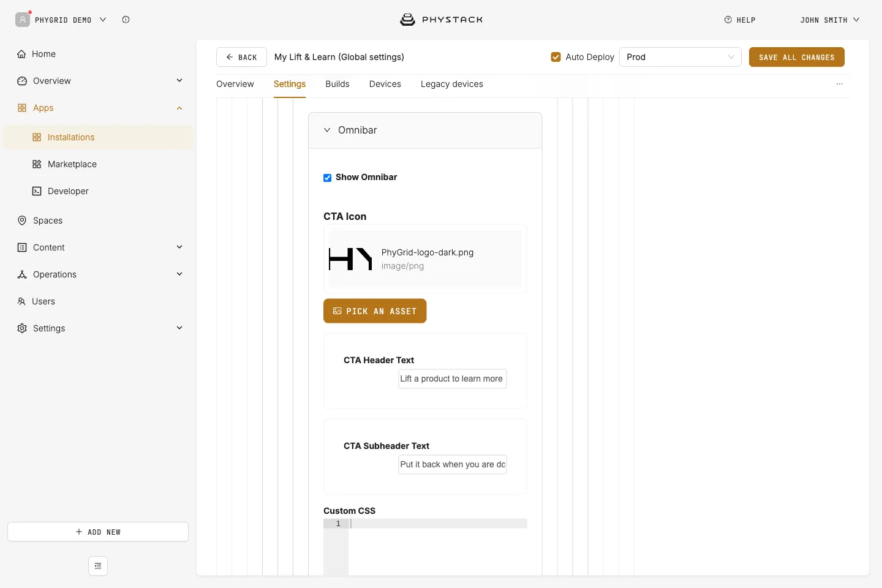Click the Add New button
Screen dimensions: 882x588
pos(98,532)
